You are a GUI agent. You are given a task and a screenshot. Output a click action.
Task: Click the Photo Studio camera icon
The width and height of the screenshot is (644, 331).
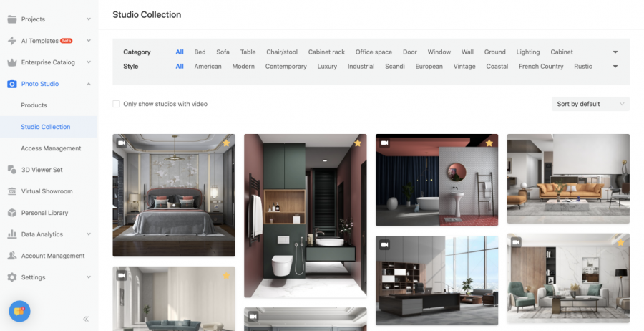pos(12,84)
